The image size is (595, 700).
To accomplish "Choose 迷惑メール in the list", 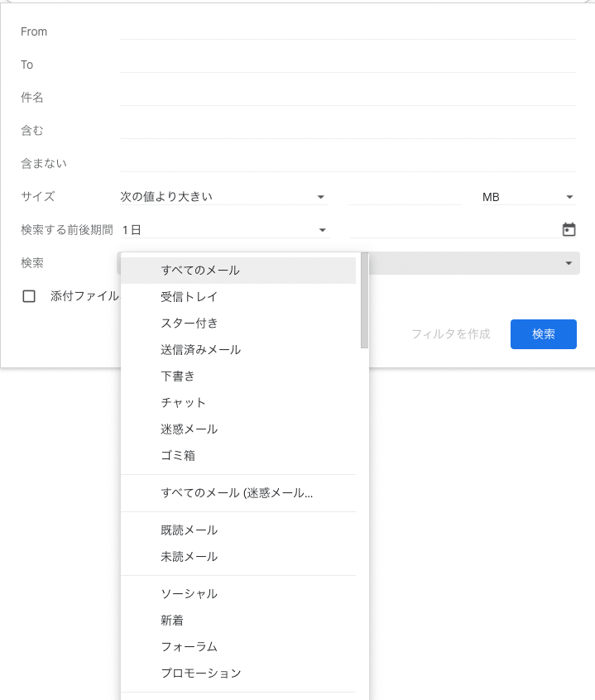I will [x=238, y=429].
